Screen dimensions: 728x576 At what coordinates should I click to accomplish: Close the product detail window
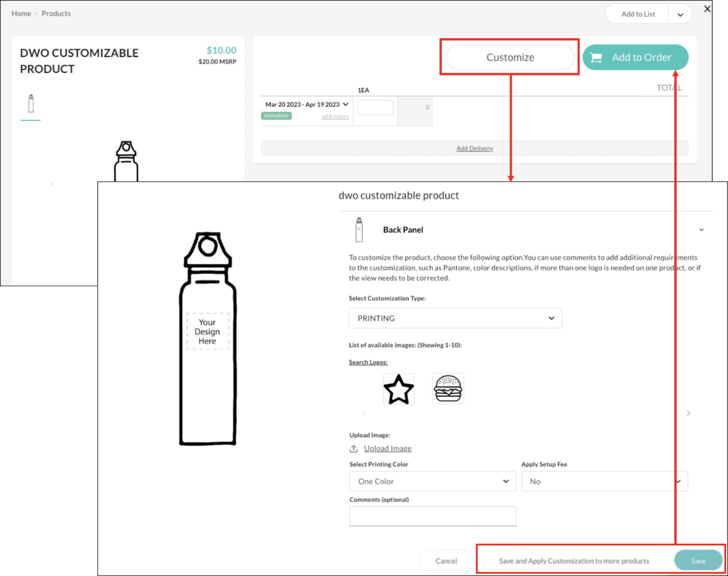pos(707,9)
